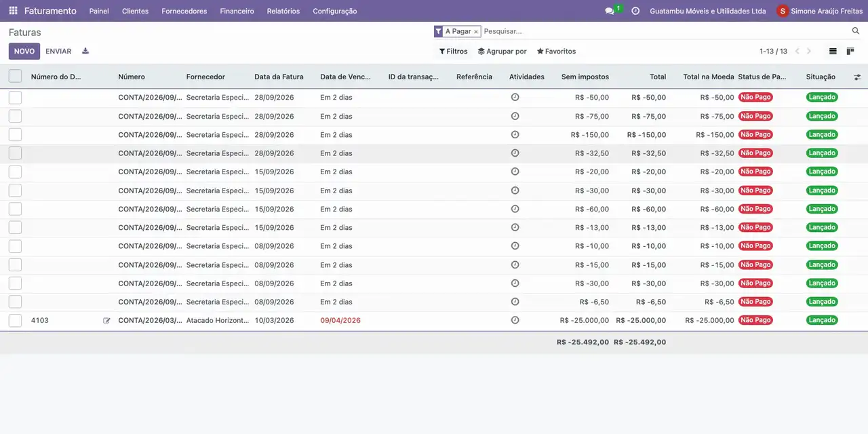The height and width of the screenshot is (434, 868).
Task: Open the Financeiro menu
Action: (x=237, y=11)
